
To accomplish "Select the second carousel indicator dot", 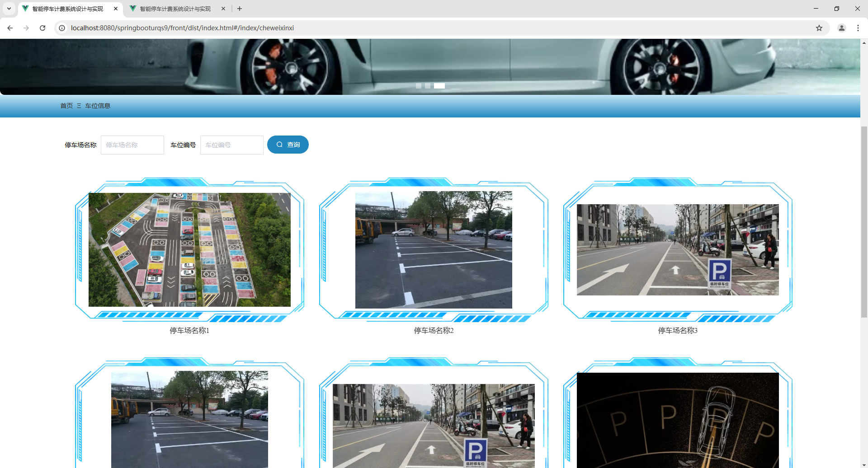I will click(428, 86).
